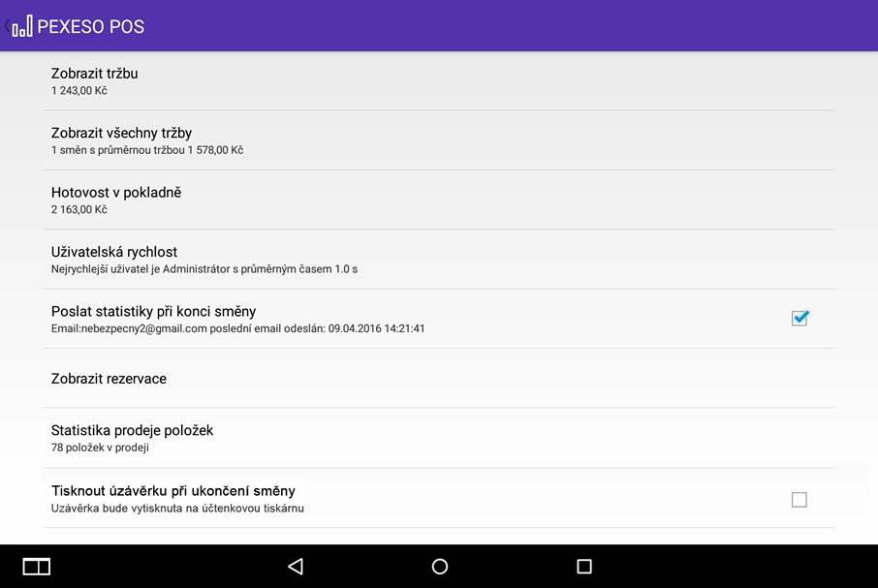Click the 2 163,00 Kč cash amount
This screenshot has height=588, width=878.
pos(78,209)
